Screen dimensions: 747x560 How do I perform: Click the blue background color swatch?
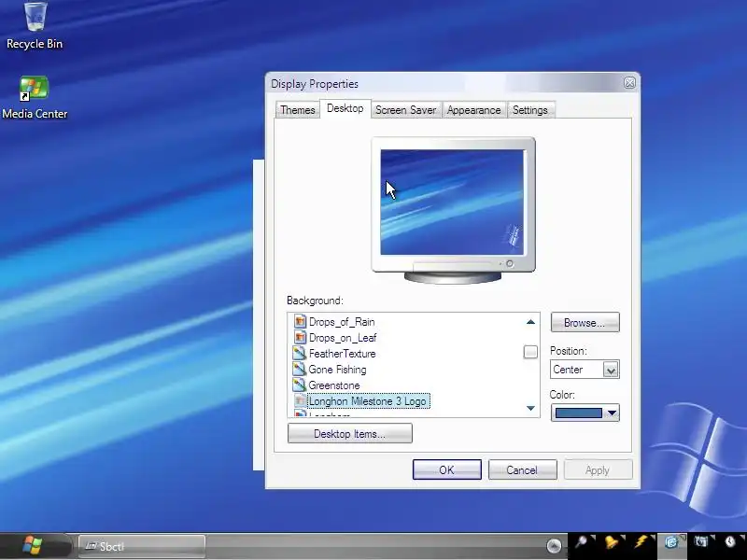pos(578,413)
